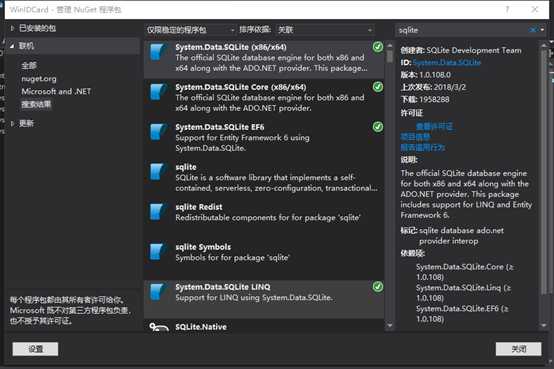Image resolution: width=554 pixels, height=369 pixels.
Task: Select the System.Data.SQLite (x86/x64) package title
Action: 231,47
